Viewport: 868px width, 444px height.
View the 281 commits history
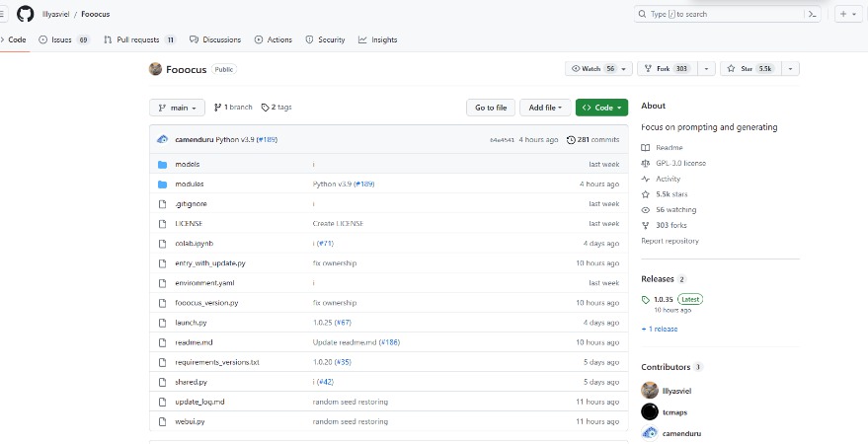(592, 140)
